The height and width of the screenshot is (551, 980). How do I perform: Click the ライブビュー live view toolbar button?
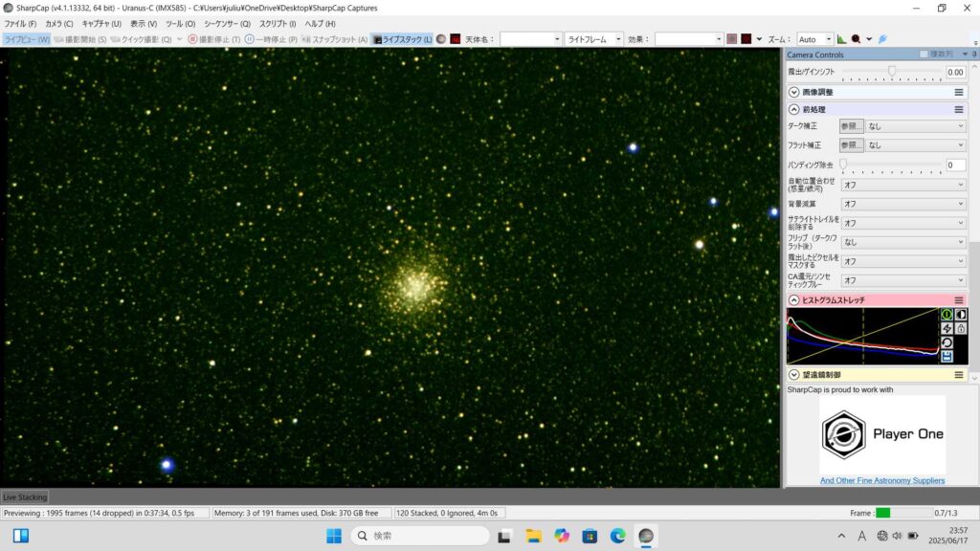(x=26, y=39)
